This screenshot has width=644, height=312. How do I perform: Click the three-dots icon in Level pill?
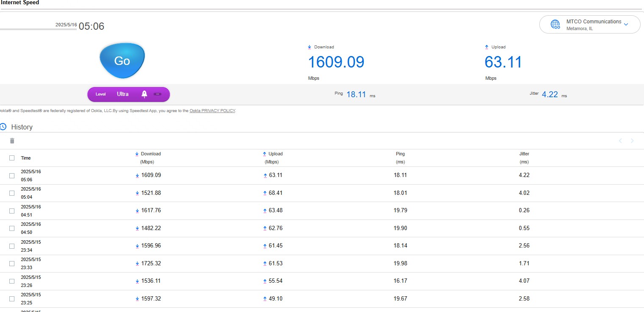[157, 94]
